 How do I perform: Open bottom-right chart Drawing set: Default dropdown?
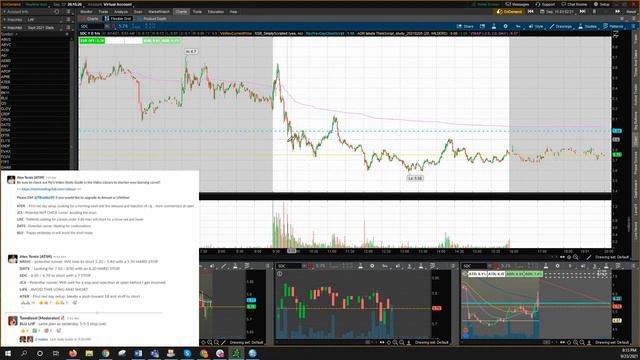click(612, 342)
